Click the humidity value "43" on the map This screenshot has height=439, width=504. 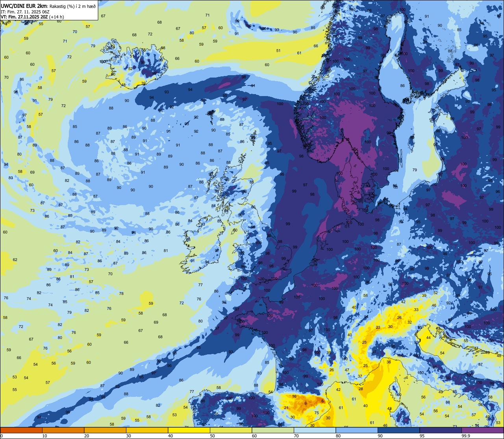[389, 409]
